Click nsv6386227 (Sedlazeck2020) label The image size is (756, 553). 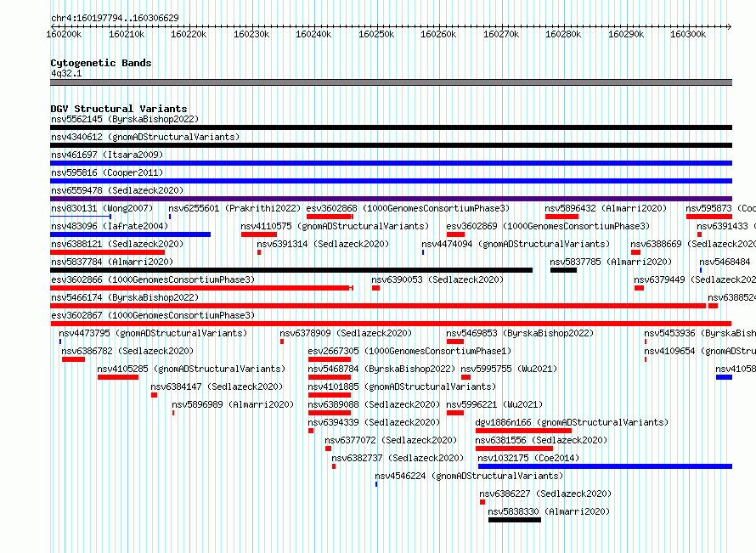[x=545, y=494]
